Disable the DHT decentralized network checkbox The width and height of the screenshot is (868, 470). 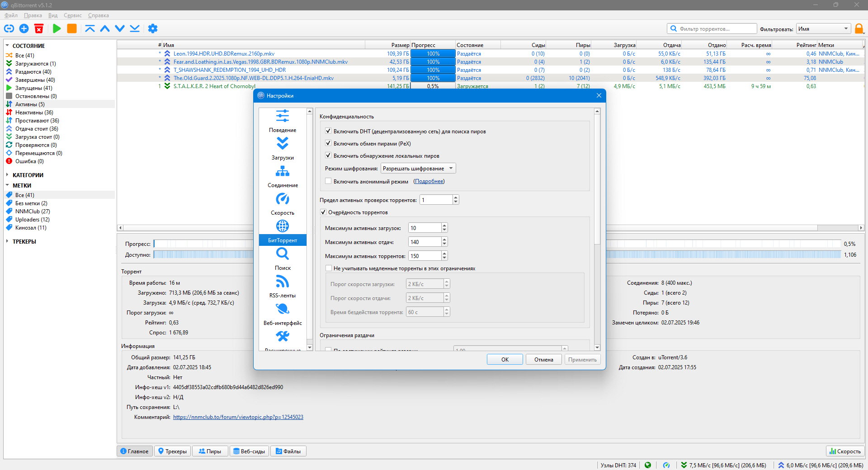pyautogui.click(x=328, y=131)
